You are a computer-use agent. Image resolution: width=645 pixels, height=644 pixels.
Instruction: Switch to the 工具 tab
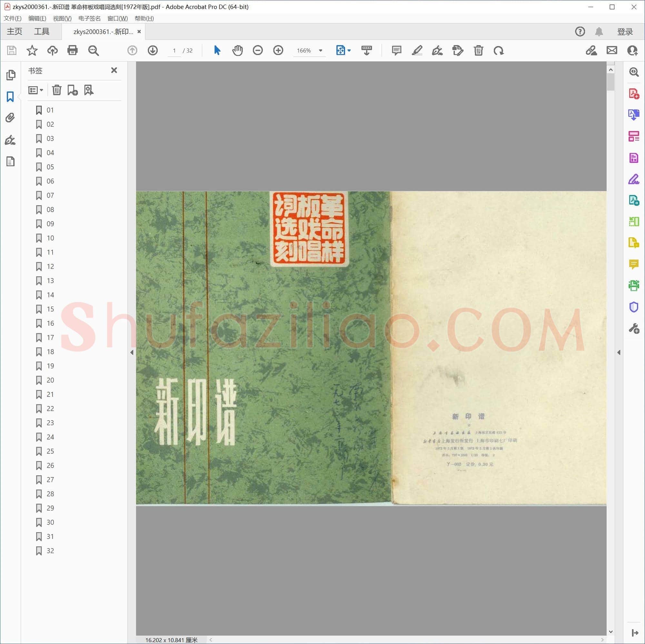coord(42,32)
